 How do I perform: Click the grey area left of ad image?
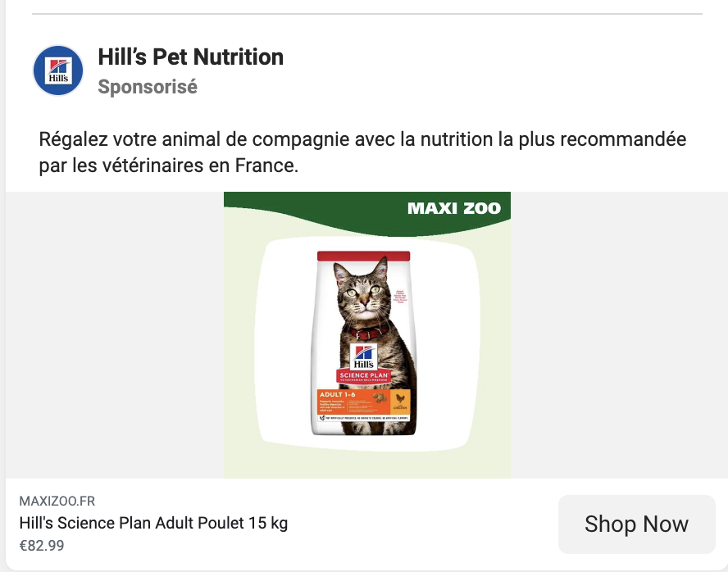coord(115,336)
